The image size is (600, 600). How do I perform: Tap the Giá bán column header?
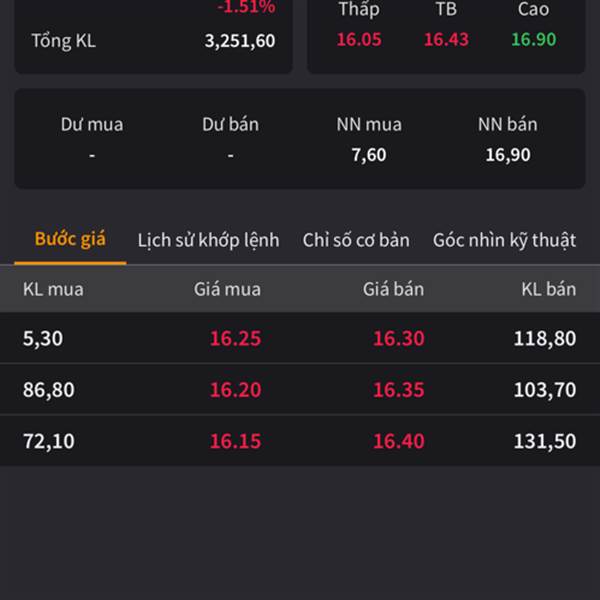click(393, 289)
